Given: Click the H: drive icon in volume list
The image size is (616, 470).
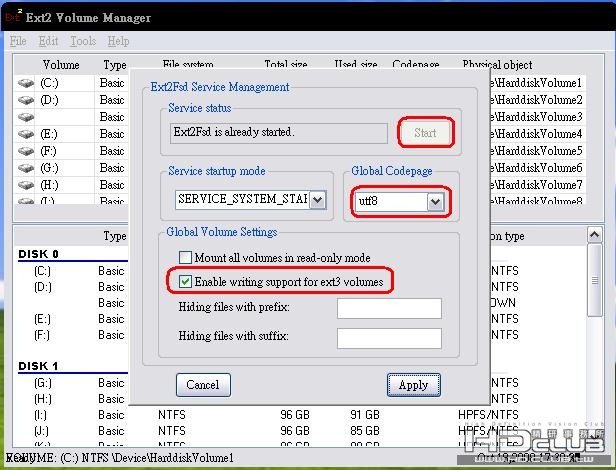Looking at the screenshot, I should tap(26, 185).
